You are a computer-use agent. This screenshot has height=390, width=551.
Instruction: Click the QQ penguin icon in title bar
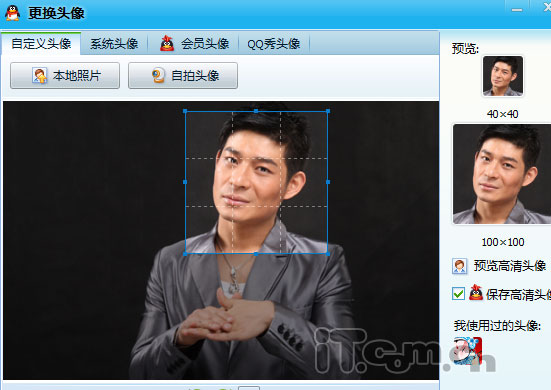[x=13, y=13]
